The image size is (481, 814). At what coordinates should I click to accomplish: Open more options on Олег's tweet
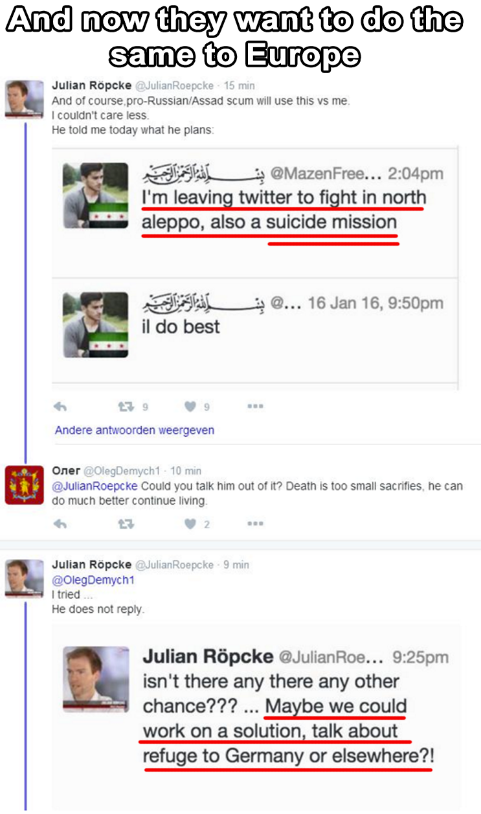click(255, 524)
